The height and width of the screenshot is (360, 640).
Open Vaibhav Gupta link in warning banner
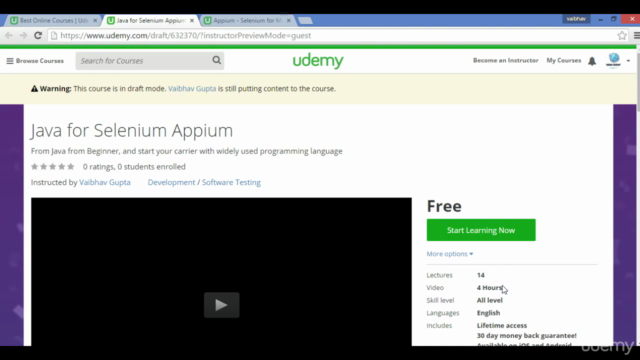pos(192,89)
